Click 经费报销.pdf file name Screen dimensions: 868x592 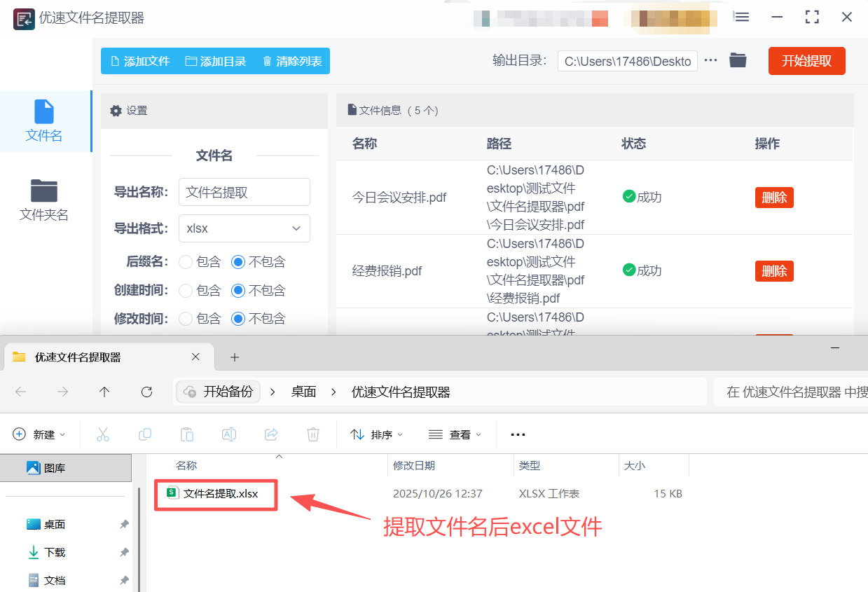(x=387, y=271)
